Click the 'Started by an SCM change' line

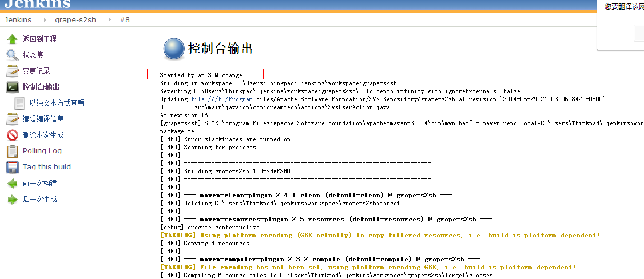[201, 75]
